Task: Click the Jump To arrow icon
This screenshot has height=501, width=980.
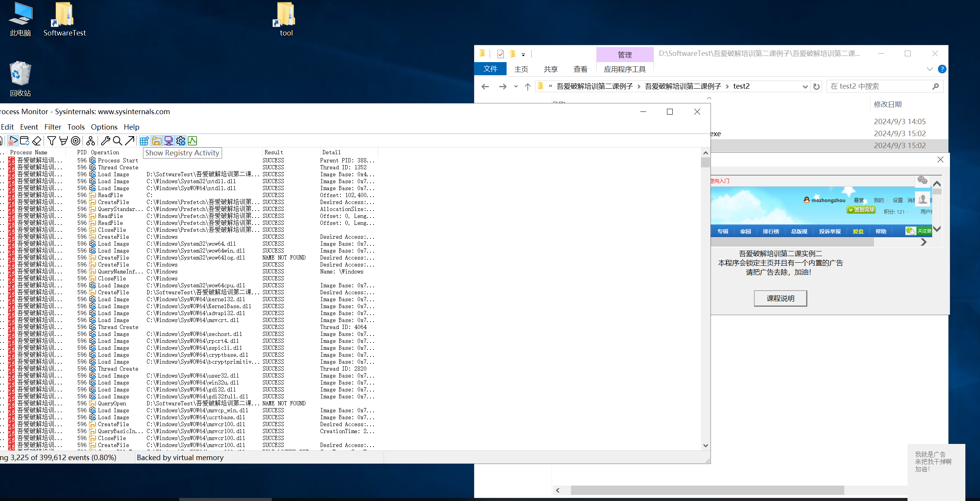Action: 130,141
